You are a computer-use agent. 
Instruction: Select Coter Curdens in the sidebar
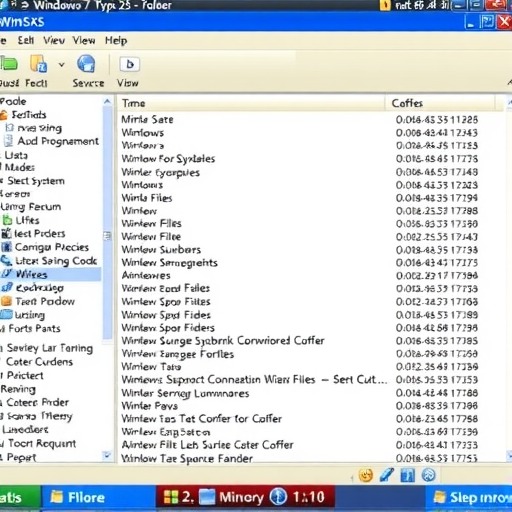tap(39, 362)
